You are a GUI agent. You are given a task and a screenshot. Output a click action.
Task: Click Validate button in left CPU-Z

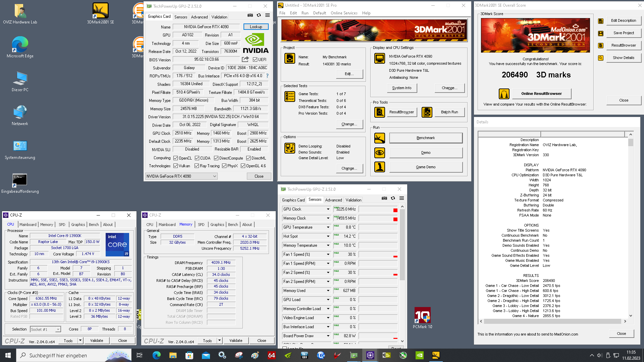pos(97,341)
